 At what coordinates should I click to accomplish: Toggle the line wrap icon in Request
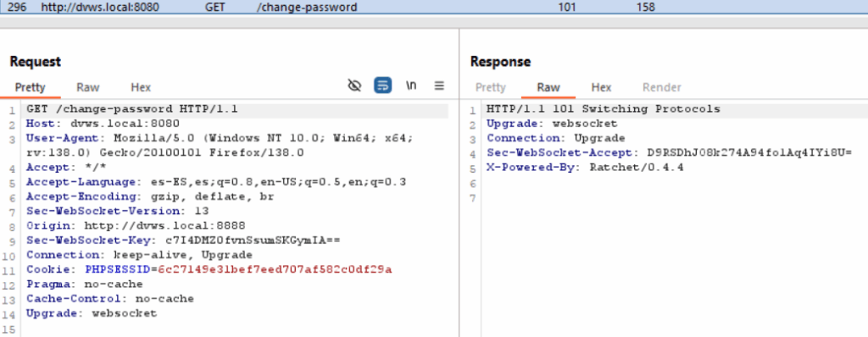[x=382, y=86]
